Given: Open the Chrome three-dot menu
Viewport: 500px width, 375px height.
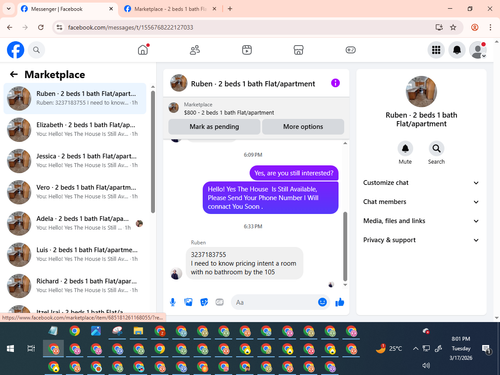Looking at the screenshot, I should pyautogui.click(x=490, y=27).
